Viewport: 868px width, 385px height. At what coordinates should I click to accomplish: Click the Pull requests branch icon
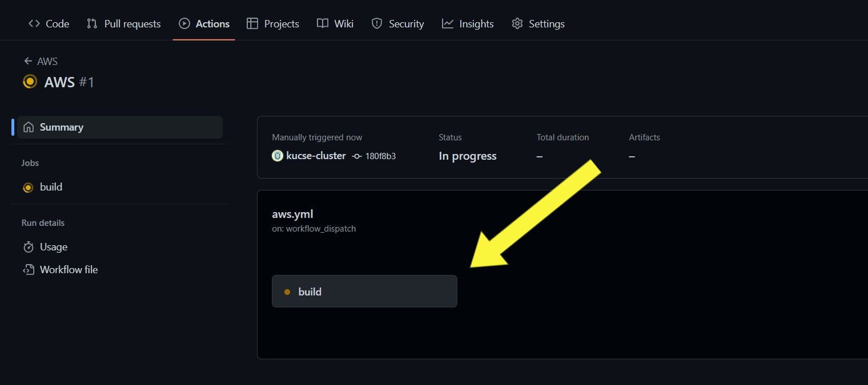tap(92, 23)
